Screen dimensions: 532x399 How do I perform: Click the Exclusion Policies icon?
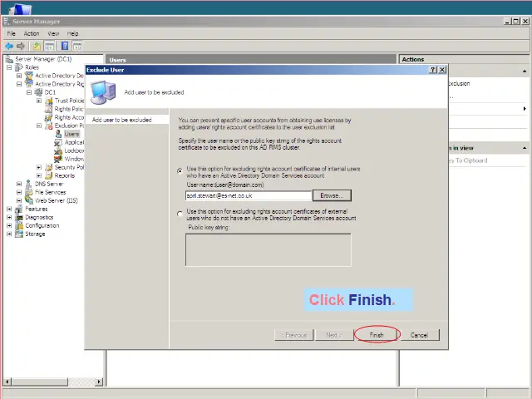coord(49,126)
